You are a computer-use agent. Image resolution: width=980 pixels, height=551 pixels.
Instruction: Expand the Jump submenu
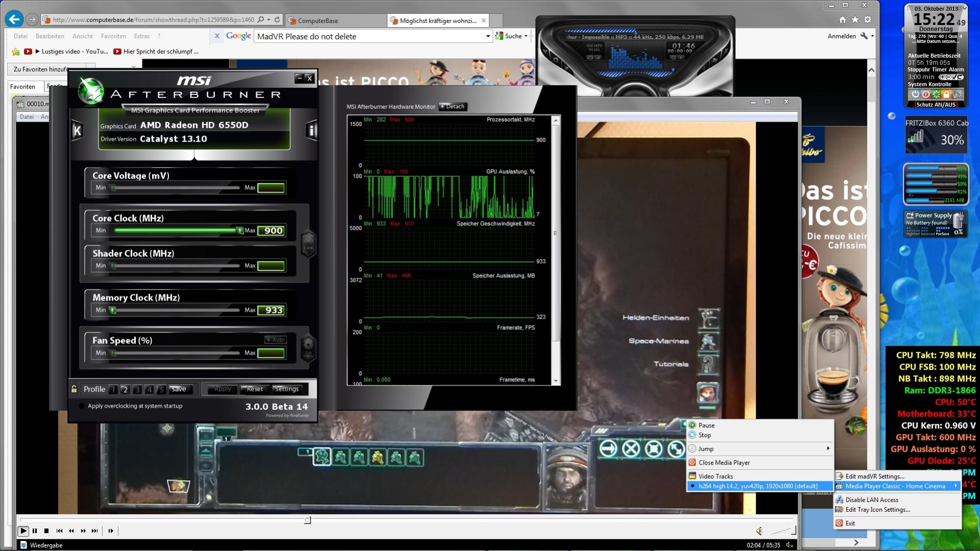(760, 449)
